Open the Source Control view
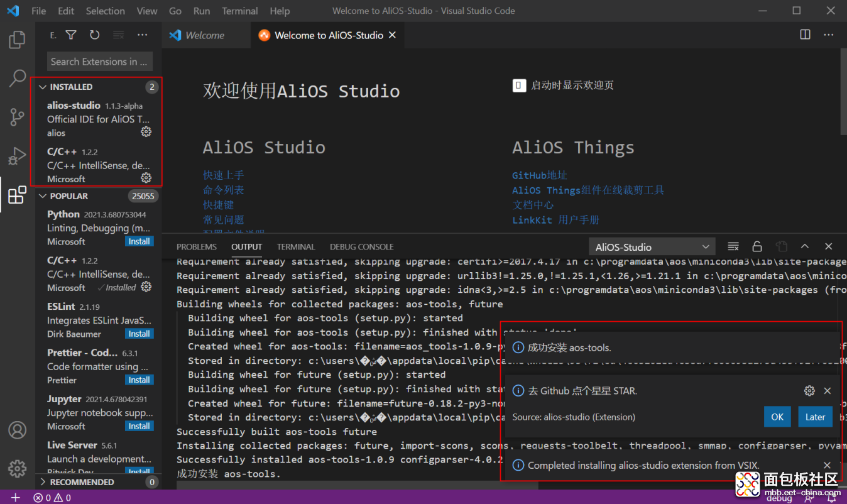Screen dimensions: 847x504 (x=17, y=117)
